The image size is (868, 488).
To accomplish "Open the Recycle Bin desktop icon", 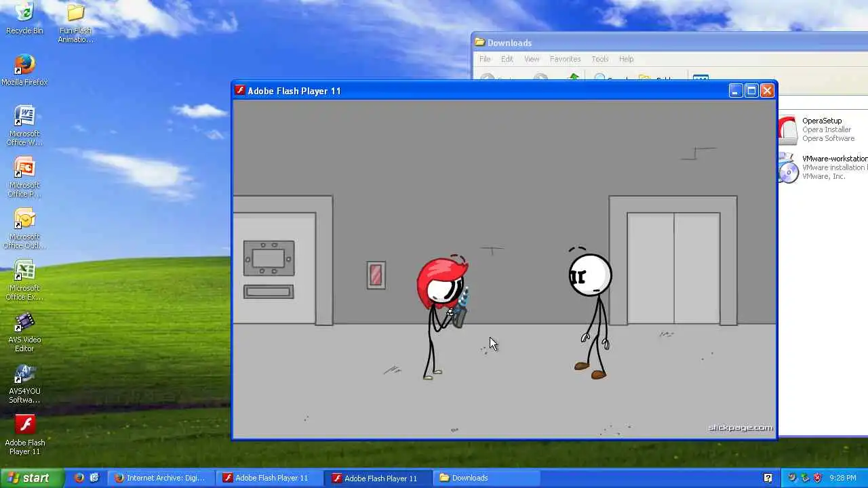I will 24,18.
